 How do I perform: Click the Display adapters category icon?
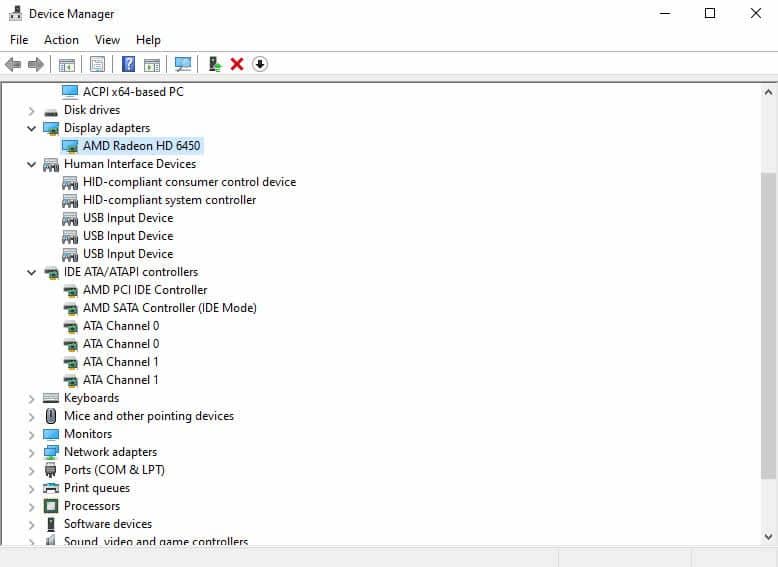51,128
